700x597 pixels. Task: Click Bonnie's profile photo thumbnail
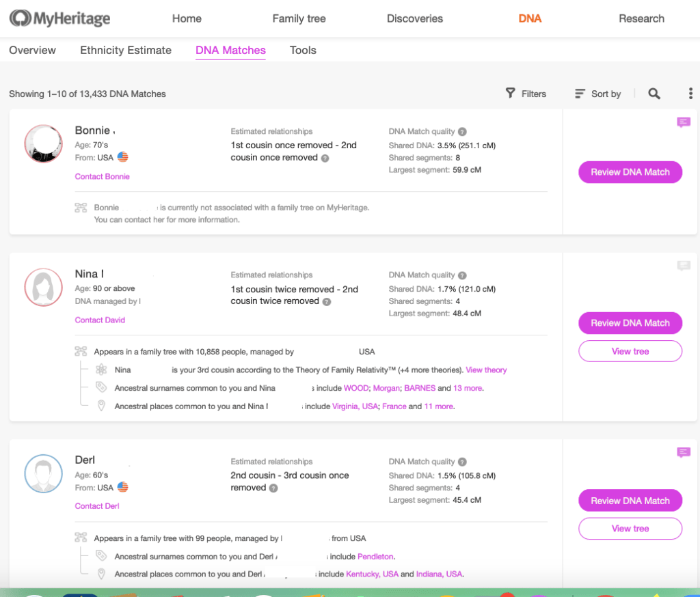(x=44, y=144)
